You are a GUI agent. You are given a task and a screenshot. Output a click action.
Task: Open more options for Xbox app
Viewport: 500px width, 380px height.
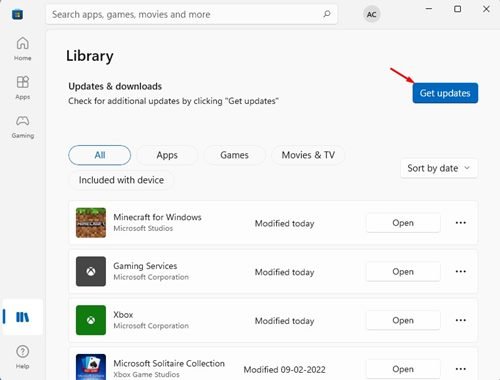(461, 320)
